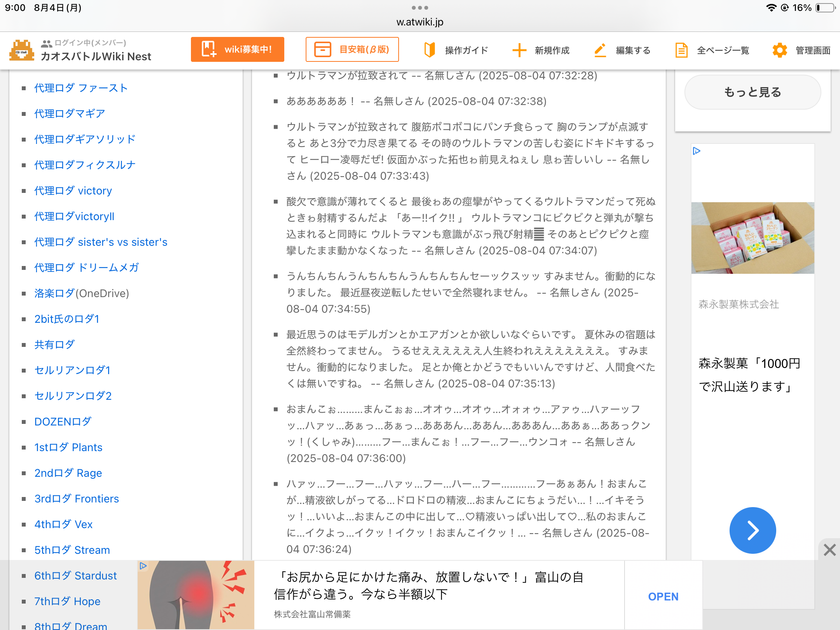The width and height of the screenshot is (840, 630).
Task: Tap the もっと見る button
Action: pyautogui.click(x=752, y=92)
